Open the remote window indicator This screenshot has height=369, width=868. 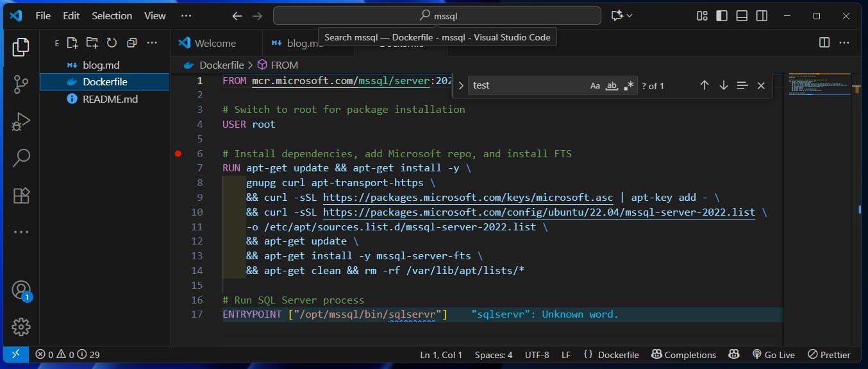[16, 354]
